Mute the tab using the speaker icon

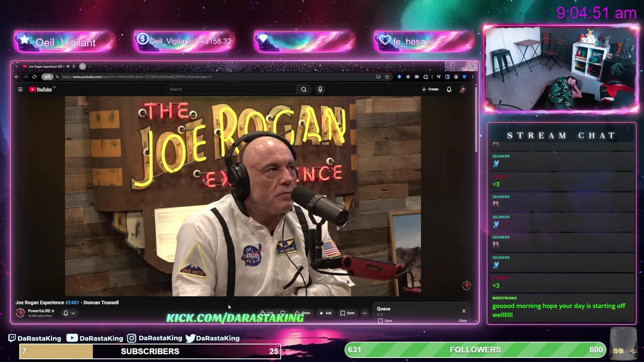(68, 66)
